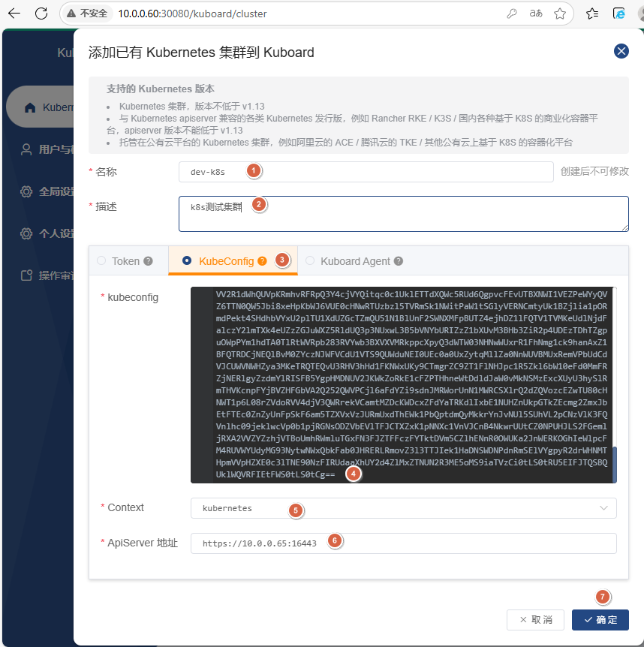Click the 确定 confirm button
The height and width of the screenshot is (647, 644).
600,620
